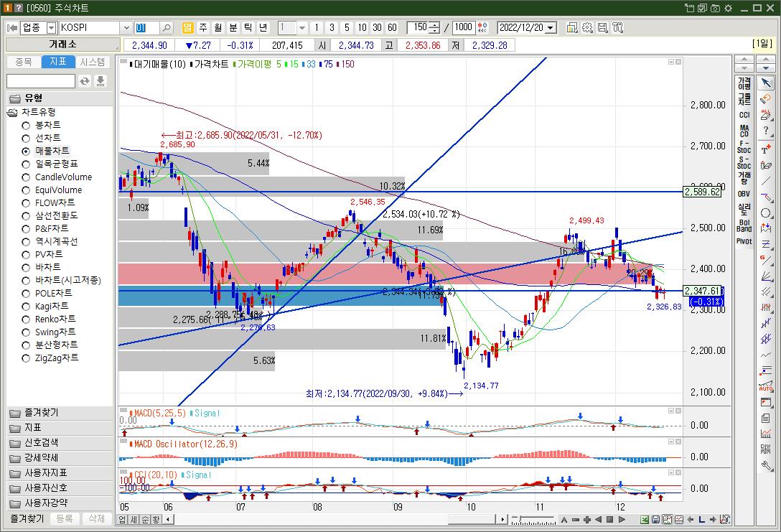The height and width of the screenshot is (532, 781).
Task: Click the play forward triangle at chart bottom
Action: pyautogui.click(x=622, y=520)
